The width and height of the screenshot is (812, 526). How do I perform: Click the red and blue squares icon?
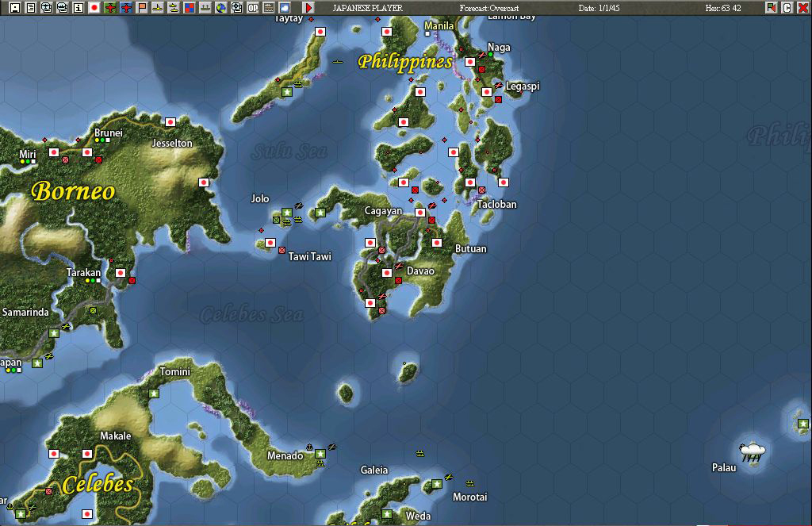[190, 8]
